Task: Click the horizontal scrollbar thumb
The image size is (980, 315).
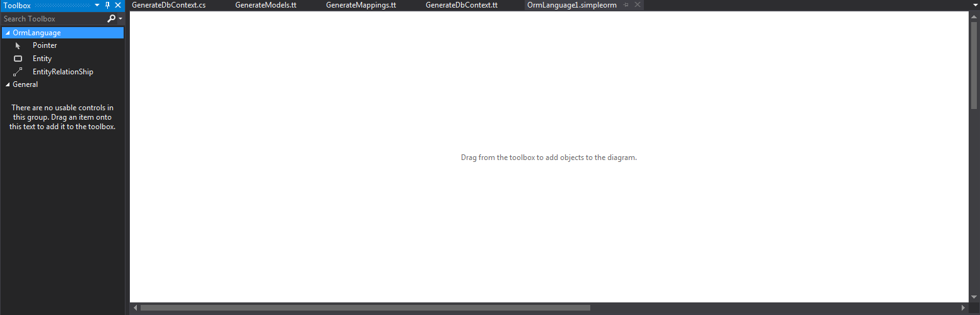Action: 365,308
